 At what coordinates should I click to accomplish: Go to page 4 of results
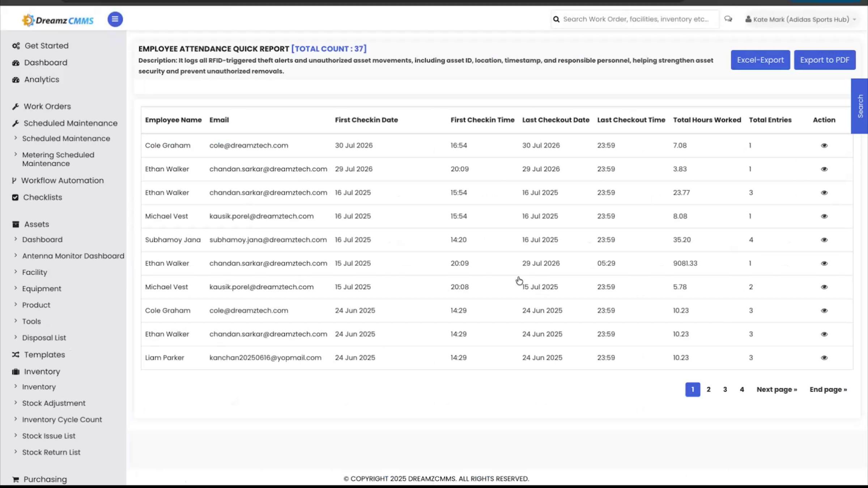[x=742, y=390]
